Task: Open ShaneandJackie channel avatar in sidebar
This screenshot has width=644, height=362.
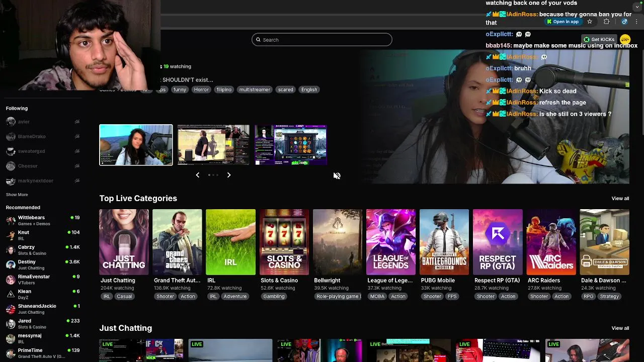Action: coord(11,309)
